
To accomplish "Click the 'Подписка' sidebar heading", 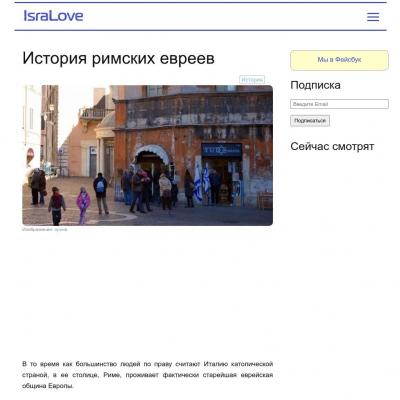I will pos(315,85).
